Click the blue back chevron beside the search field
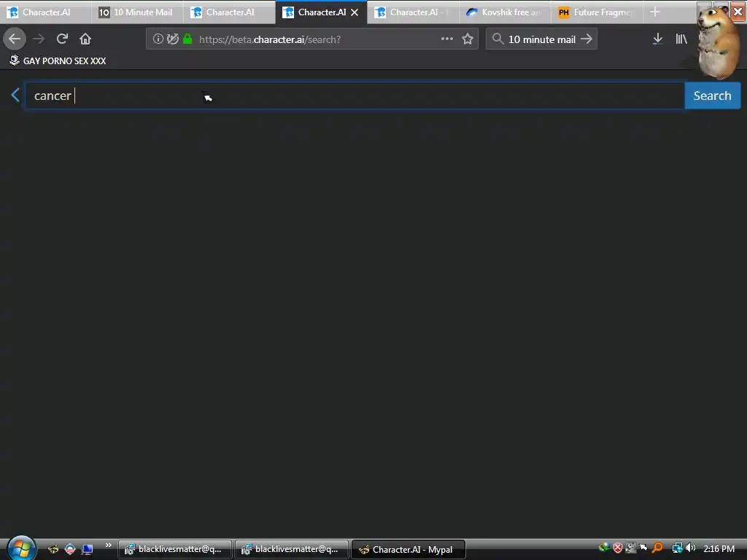Viewport: 747px width, 560px height. click(x=15, y=95)
